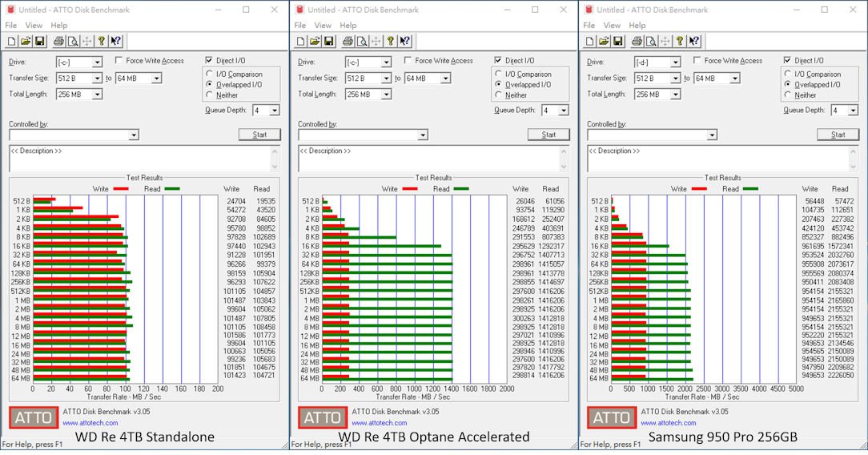
Task: Click the Open folder icon in the middle window
Action: coord(315,41)
